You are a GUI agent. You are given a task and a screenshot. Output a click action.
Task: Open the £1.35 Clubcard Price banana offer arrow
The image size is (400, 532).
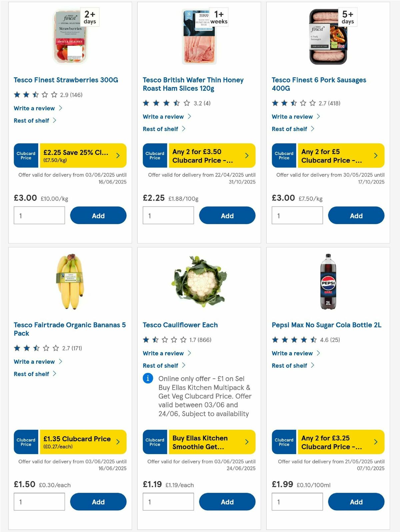click(118, 442)
